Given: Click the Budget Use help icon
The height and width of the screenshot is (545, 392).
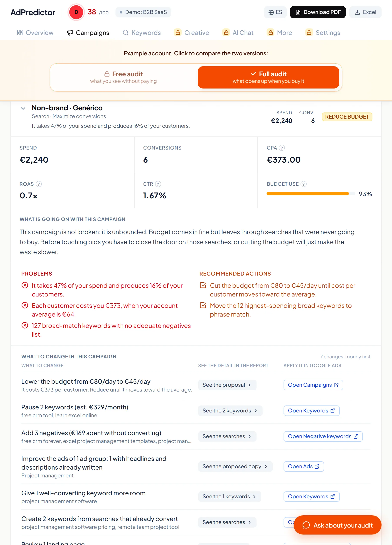Looking at the screenshot, I should (303, 184).
